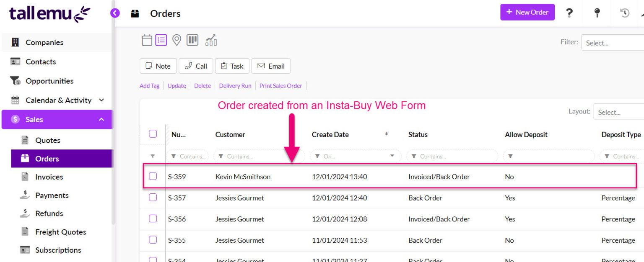The height and width of the screenshot is (262, 644).
Task: Select the list view icon
Action: tap(161, 40)
